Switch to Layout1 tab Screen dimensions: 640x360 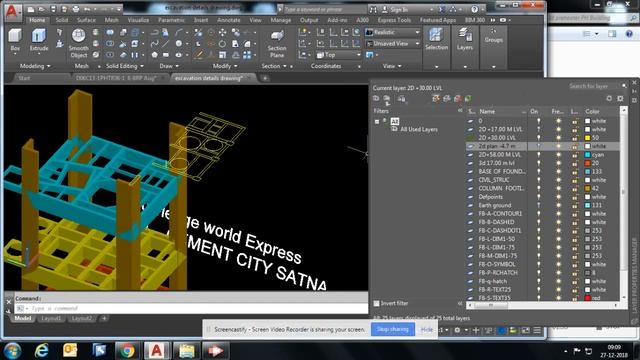pos(51,318)
